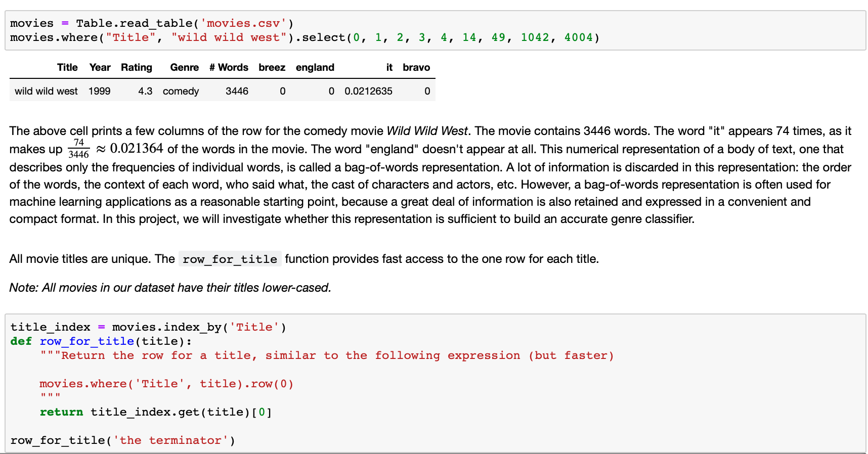Click the 74/3446 fraction in the text
This screenshot has width=868, height=454.
(x=79, y=149)
